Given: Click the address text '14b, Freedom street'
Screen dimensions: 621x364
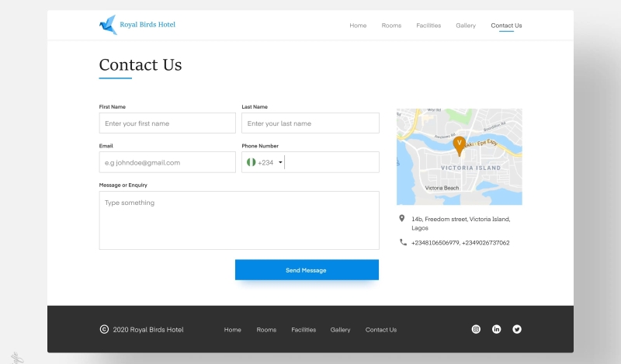Looking at the screenshot, I should click(439, 219).
